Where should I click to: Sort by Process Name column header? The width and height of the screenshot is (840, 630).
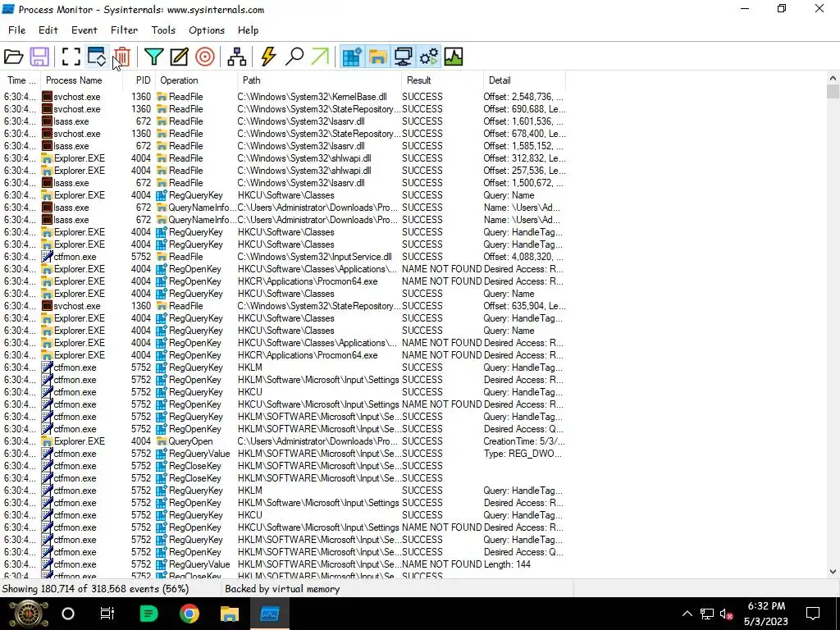pos(81,80)
